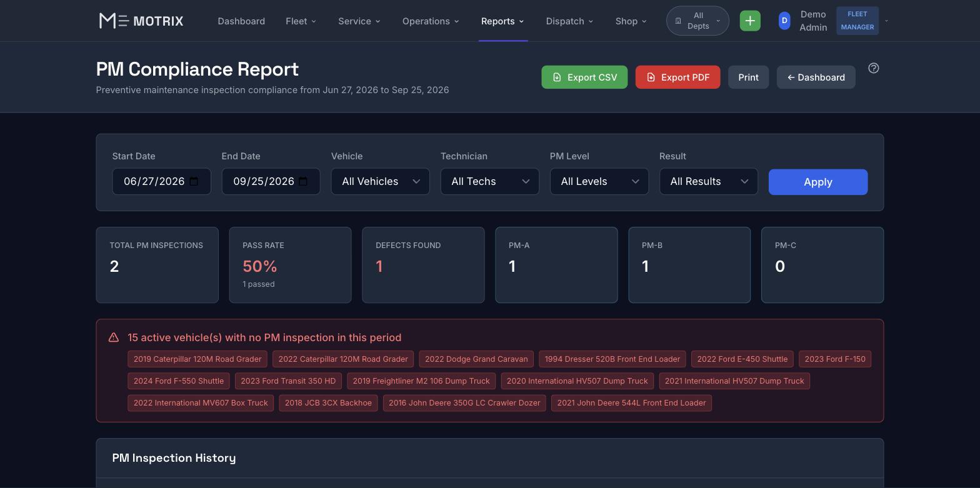Open the help question mark icon
The image size is (980, 488).
tap(874, 68)
